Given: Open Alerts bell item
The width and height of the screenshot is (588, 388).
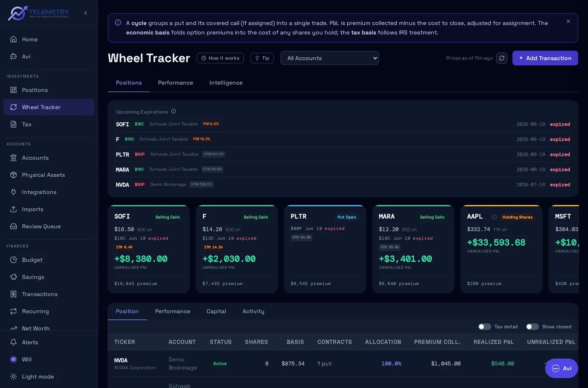Looking at the screenshot, I should (x=49, y=342).
